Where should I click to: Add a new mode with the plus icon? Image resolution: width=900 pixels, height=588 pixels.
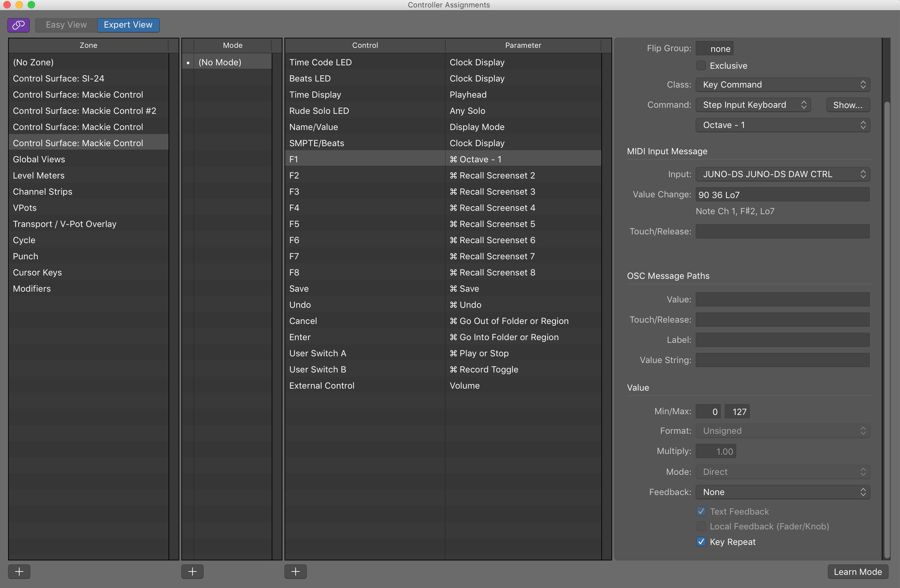[192, 571]
